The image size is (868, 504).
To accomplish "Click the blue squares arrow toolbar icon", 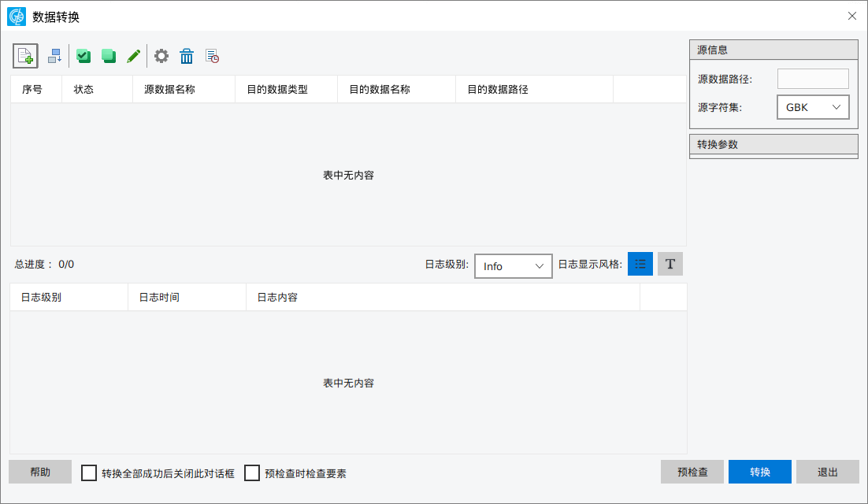I will 54,56.
